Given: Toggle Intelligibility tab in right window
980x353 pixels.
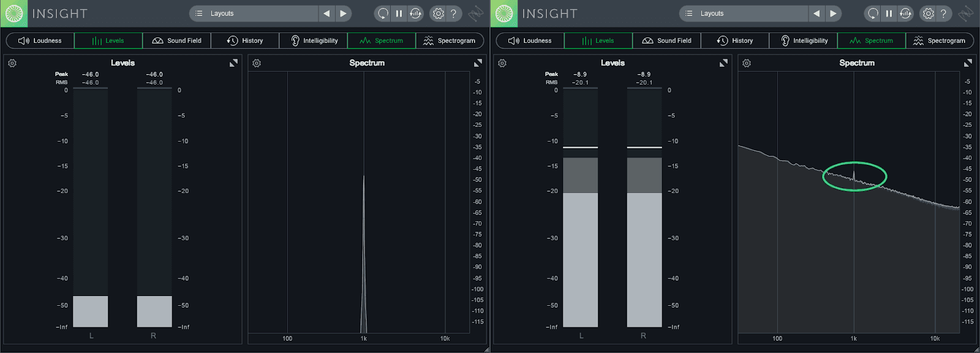Looking at the screenshot, I should click(x=803, y=40).
